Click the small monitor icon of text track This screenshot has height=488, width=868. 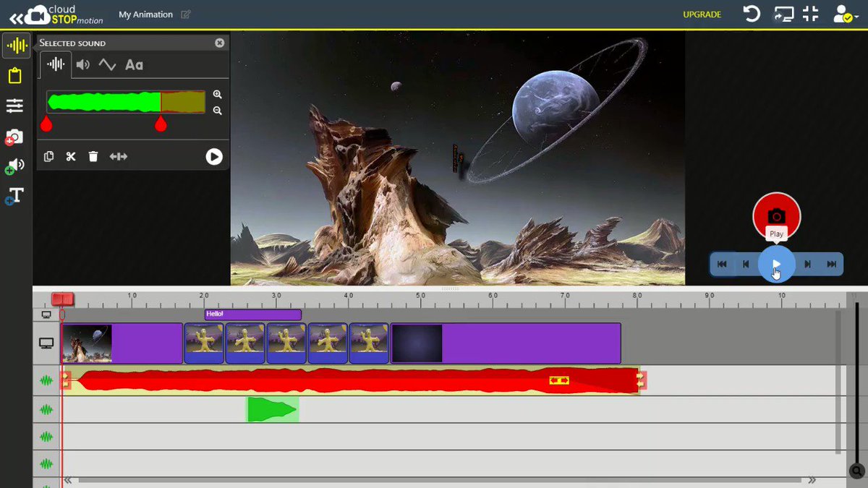pyautogui.click(x=46, y=314)
